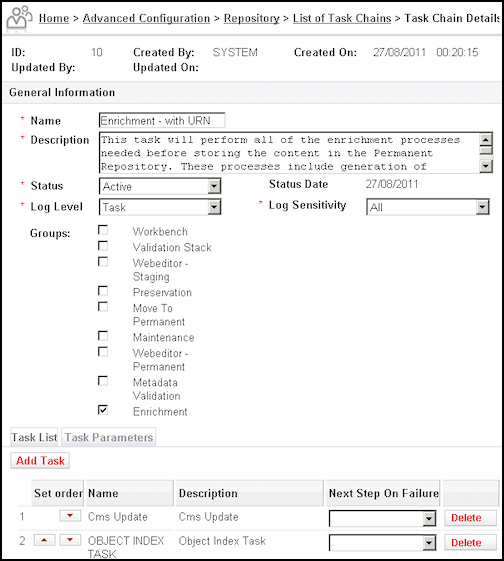Click Next Step On Failure header
Image resolution: width=504 pixels, height=561 pixels.
tap(383, 493)
